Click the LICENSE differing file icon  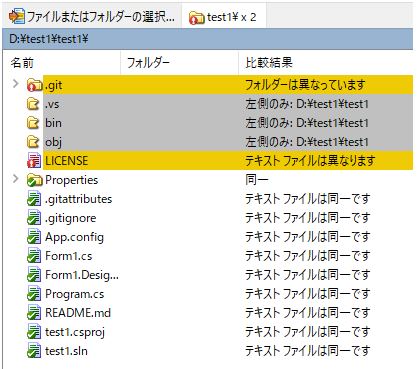[34, 161]
